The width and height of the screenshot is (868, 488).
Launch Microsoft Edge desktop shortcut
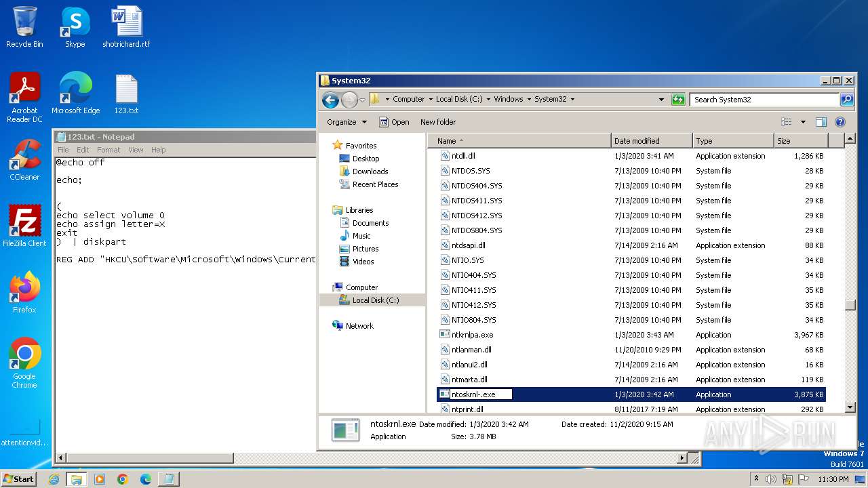point(75,94)
